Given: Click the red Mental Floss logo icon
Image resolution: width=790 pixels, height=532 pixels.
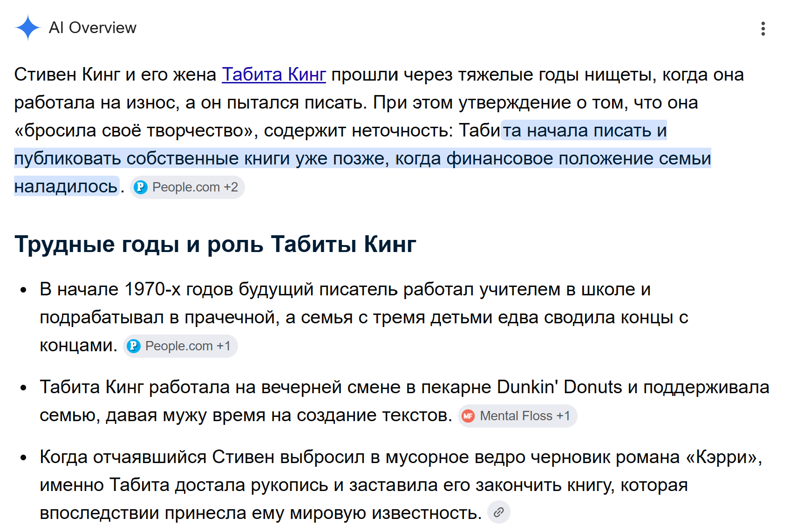Looking at the screenshot, I should click(x=468, y=416).
